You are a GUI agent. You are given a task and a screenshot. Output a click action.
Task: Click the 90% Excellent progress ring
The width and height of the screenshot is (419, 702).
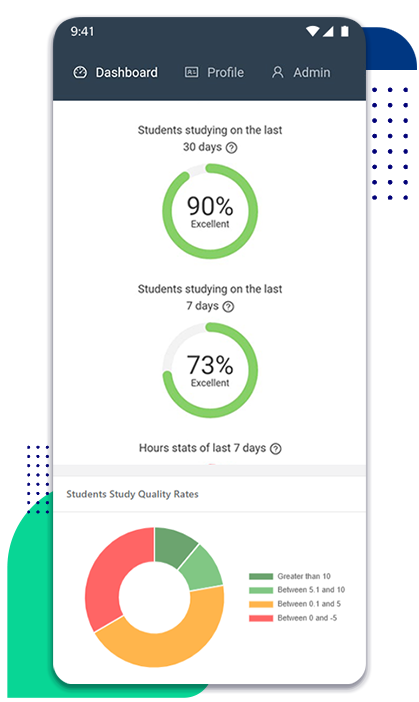(210, 211)
